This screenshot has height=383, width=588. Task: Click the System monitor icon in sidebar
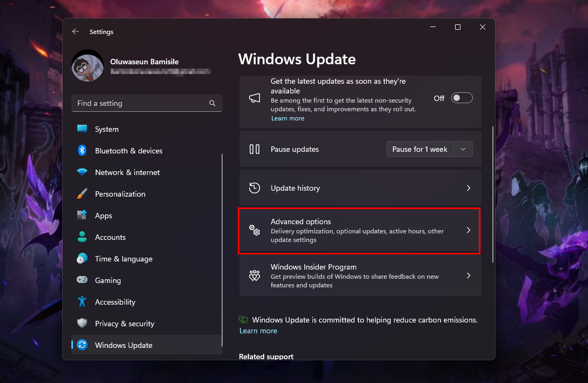coord(82,129)
